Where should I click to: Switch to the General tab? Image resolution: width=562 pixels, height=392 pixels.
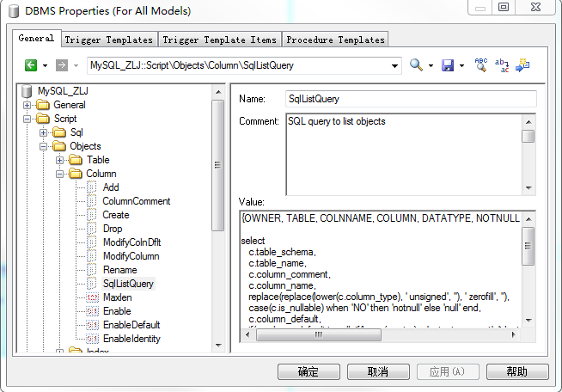pyautogui.click(x=36, y=38)
